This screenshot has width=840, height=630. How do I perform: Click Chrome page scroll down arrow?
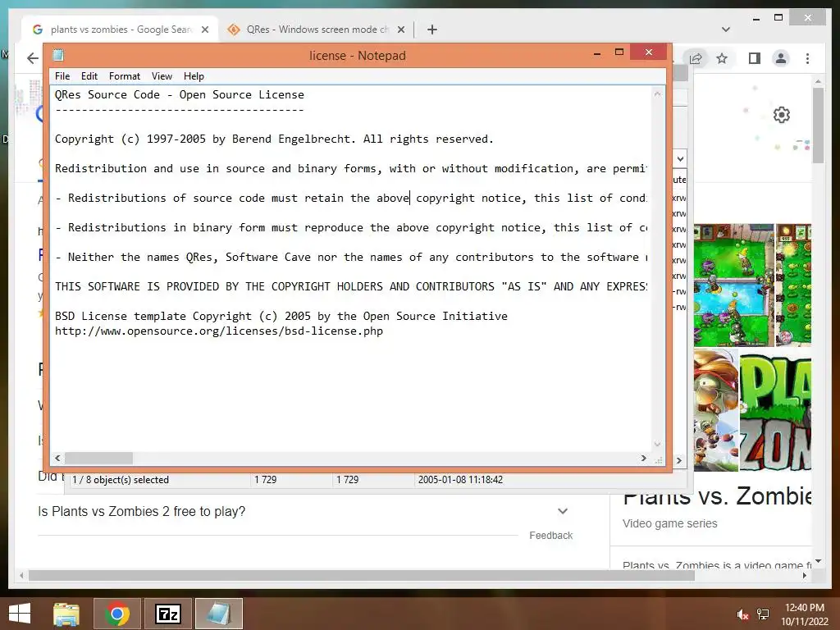pos(818,561)
